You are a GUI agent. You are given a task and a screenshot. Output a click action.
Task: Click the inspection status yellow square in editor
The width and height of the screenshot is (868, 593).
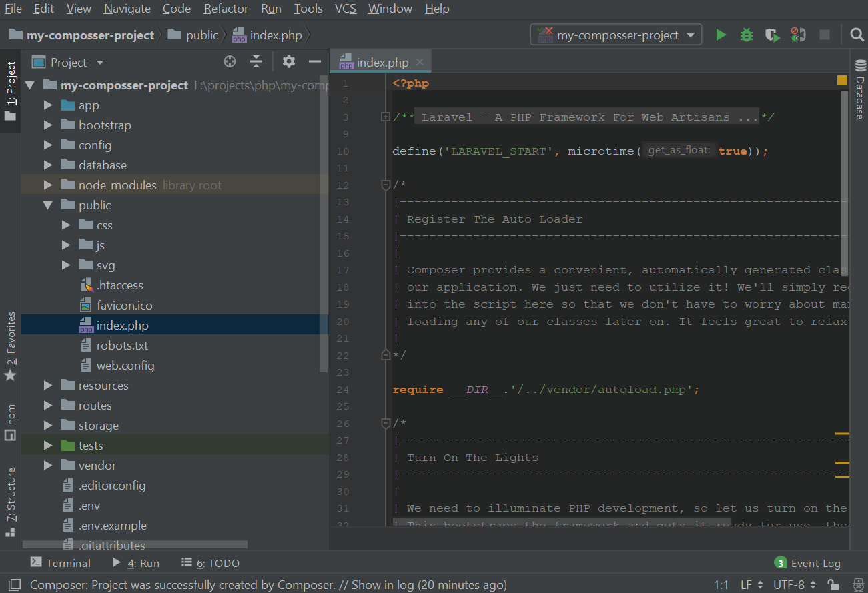tap(842, 81)
